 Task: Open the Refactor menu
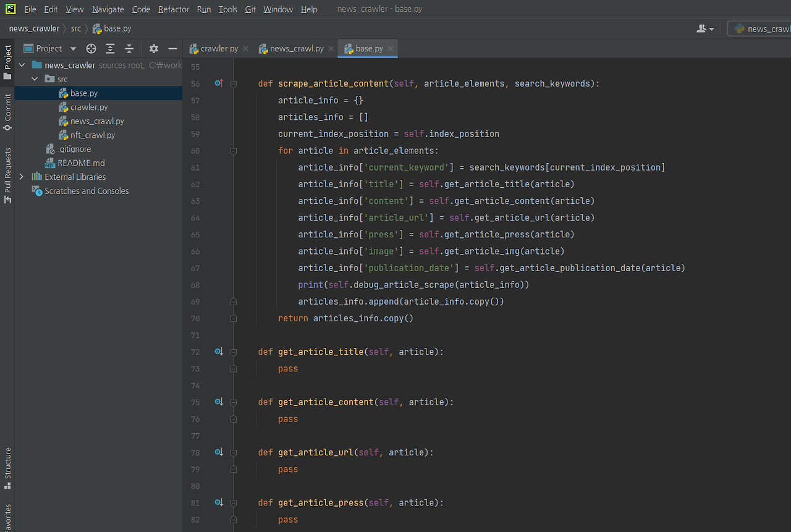[x=174, y=9]
